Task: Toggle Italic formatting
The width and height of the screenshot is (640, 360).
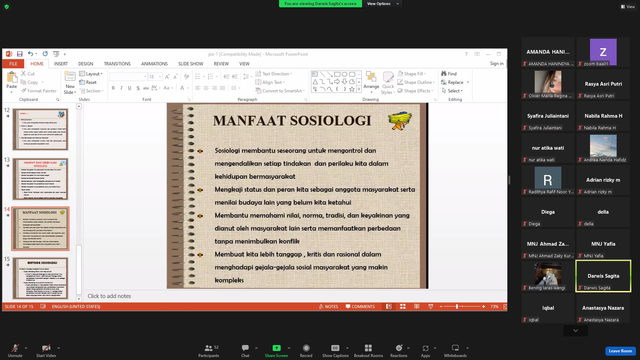Action: point(121,88)
